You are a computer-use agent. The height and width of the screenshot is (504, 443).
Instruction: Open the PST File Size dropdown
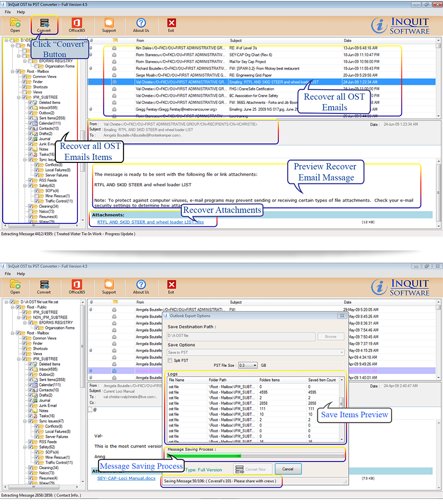coord(248,365)
